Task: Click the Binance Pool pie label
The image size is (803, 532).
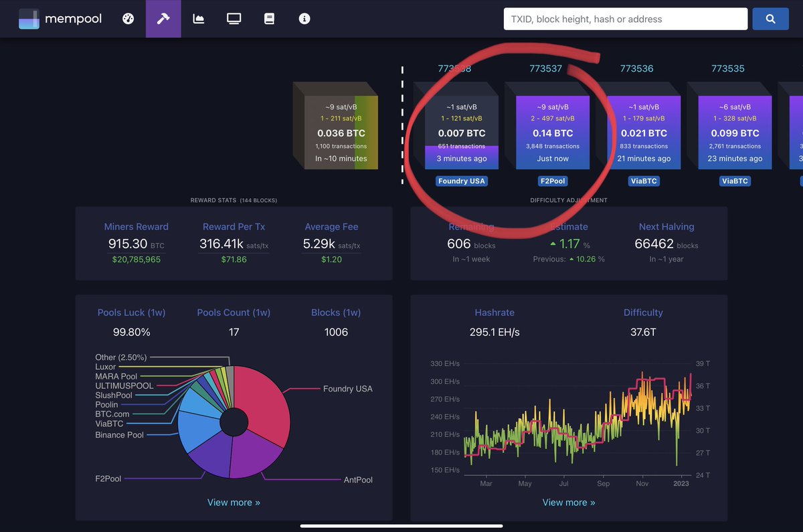Action: (x=119, y=435)
